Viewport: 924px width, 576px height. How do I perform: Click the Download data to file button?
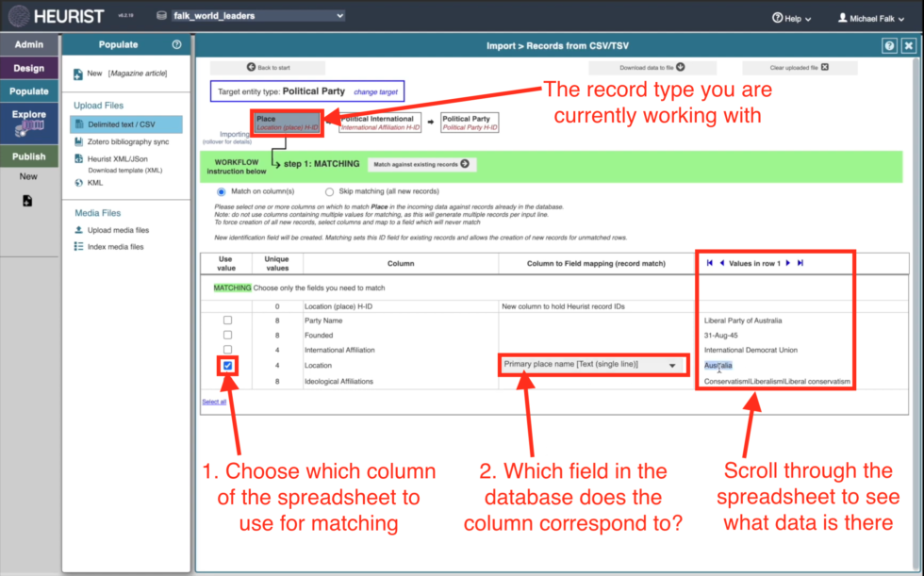[652, 67]
